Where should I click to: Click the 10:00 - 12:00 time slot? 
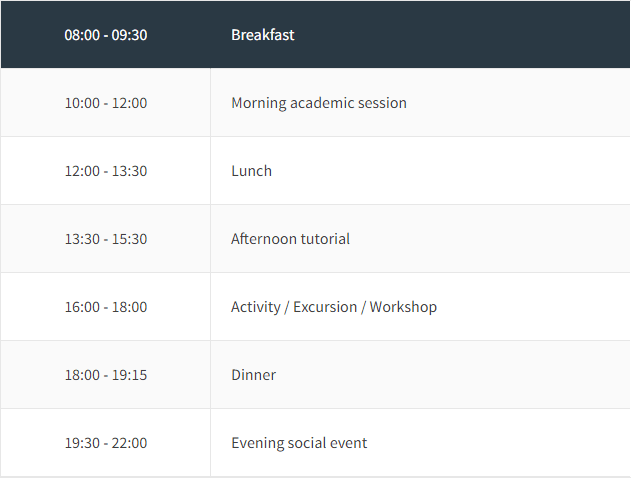[x=106, y=103]
